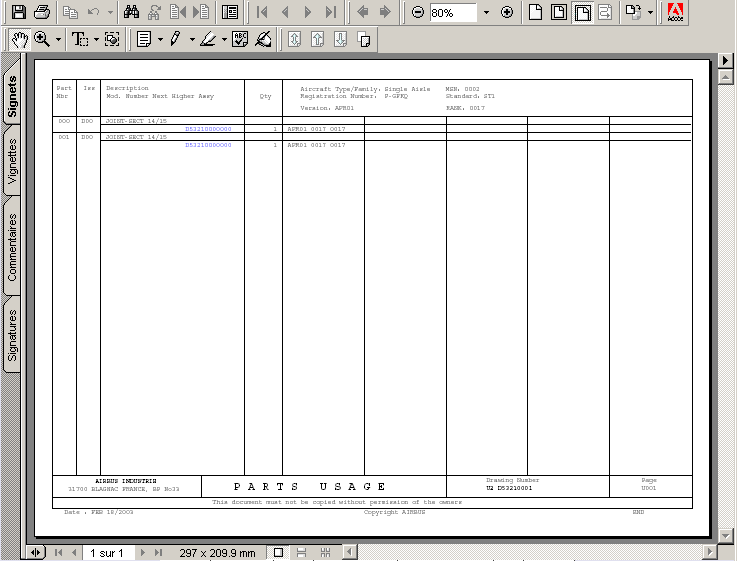Select the Hand tool
The image size is (737, 561).
[20, 39]
